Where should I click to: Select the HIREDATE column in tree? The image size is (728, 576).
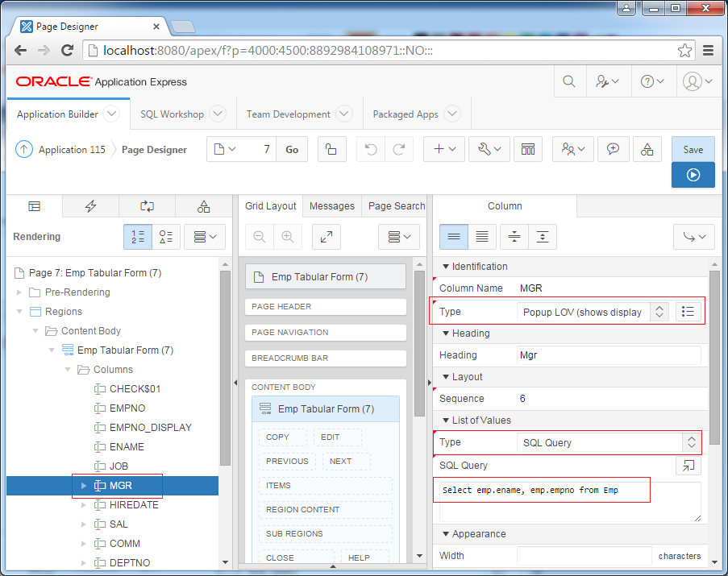134,504
